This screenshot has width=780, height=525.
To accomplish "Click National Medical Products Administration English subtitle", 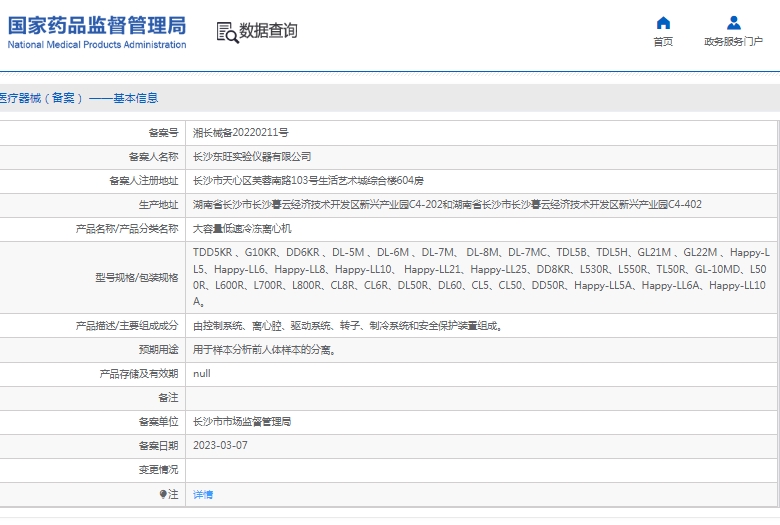I will (x=97, y=45).
